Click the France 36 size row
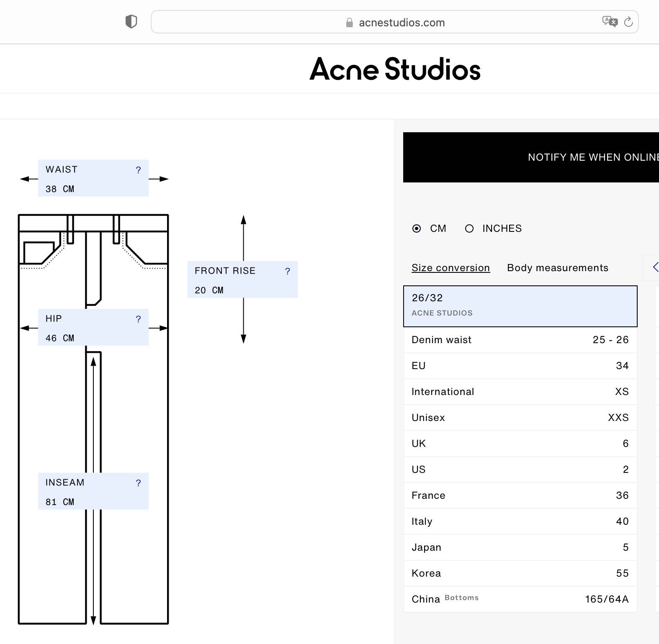The height and width of the screenshot is (644, 659). (x=520, y=495)
